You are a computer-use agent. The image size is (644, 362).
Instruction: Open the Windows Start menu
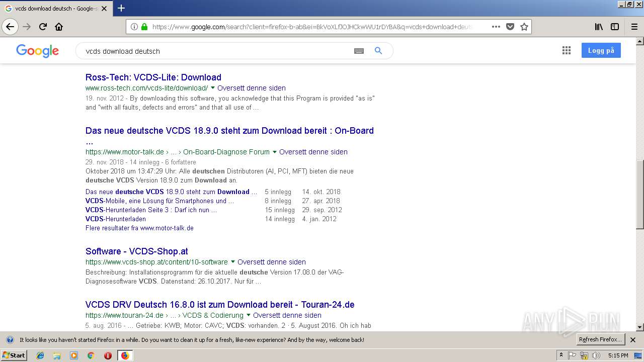click(x=14, y=355)
